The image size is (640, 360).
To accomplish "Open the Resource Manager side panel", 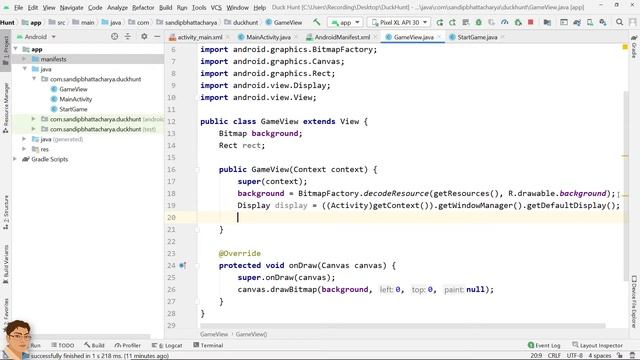I will coord(6,107).
